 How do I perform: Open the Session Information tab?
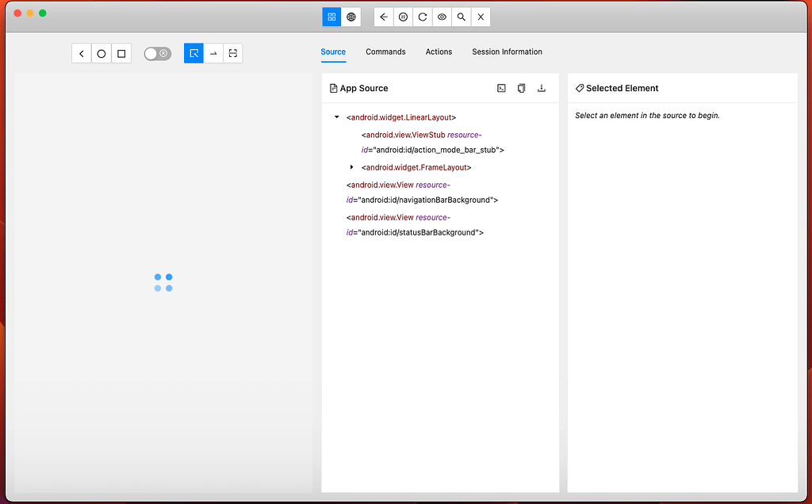click(x=507, y=52)
